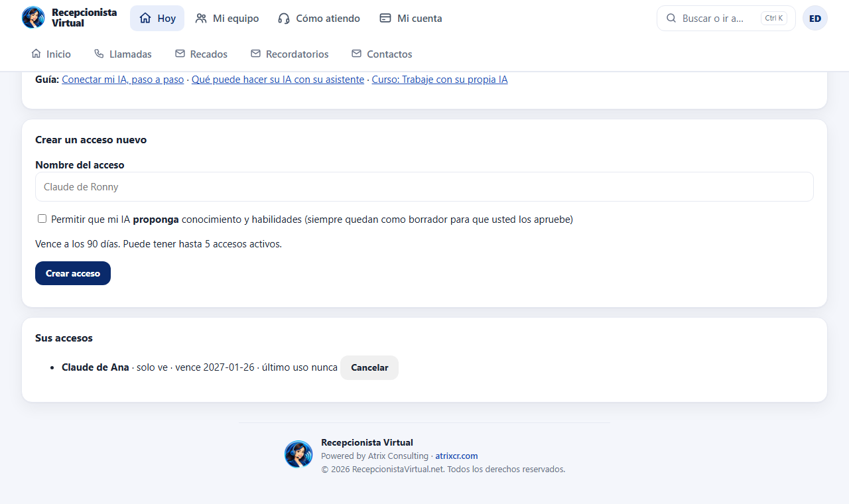849x504 pixels.
Task: Click the 'Claude de Ana' access name
Action: (96, 367)
